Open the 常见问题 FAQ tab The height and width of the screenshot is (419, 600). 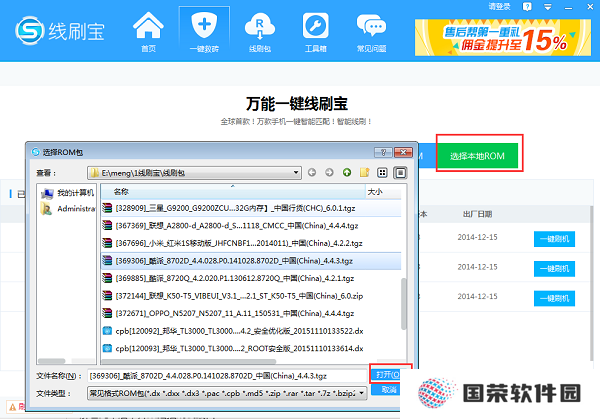(x=371, y=32)
